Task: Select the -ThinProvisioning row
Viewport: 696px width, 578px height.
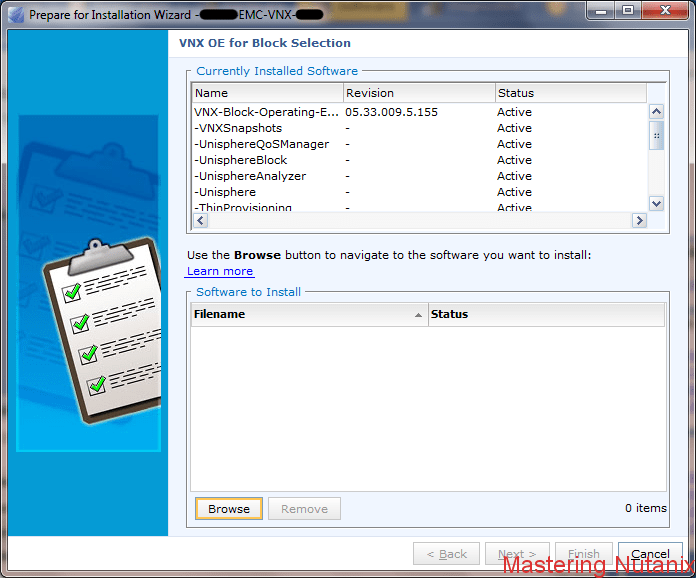Action: click(x=419, y=207)
